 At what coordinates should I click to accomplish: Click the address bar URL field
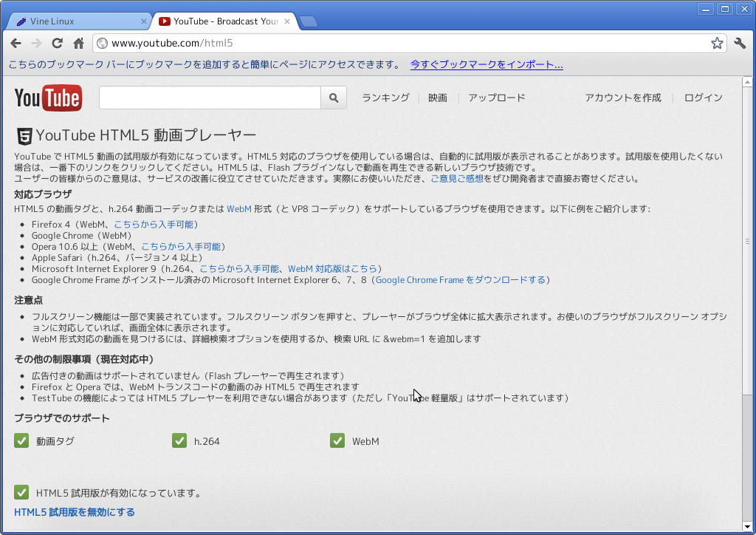tap(410, 44)
